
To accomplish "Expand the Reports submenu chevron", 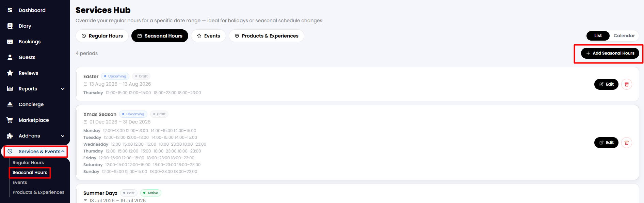I will coord(63,89).
